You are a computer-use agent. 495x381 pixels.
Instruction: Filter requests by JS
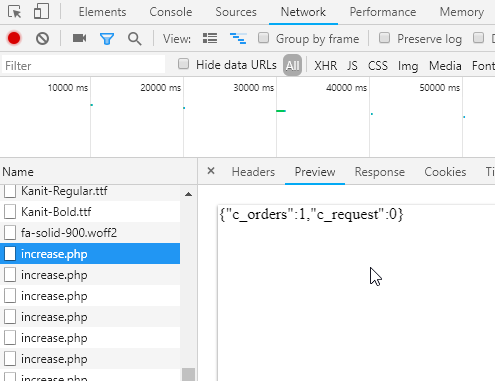click(352, 66)
